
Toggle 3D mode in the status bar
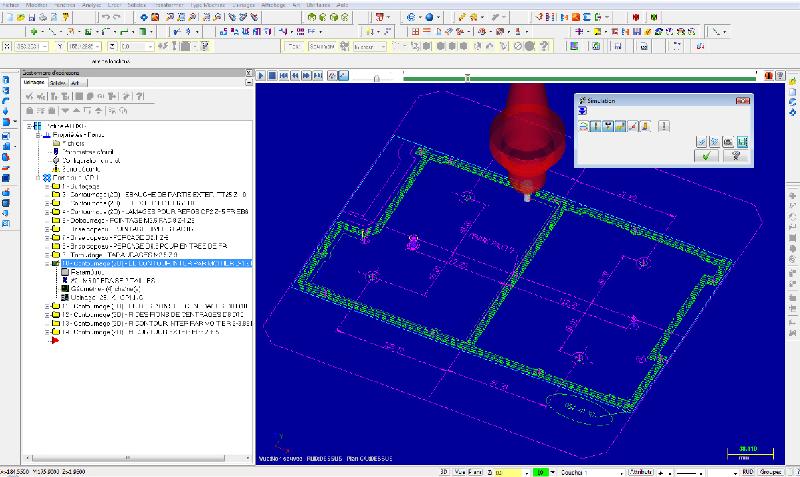coord(444,472)
